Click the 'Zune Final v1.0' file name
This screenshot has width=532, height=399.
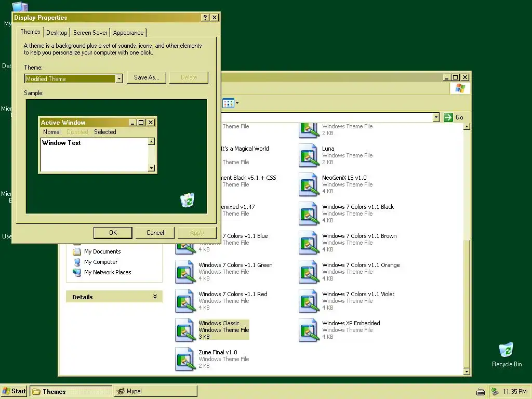click(x=218, y=352)
